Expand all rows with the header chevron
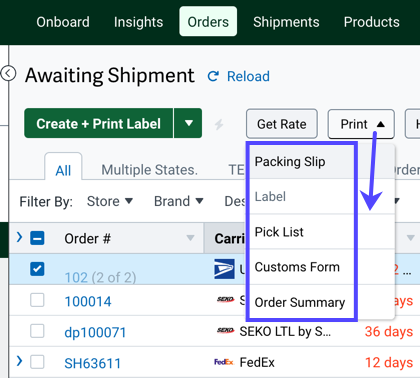The width and height of the screenshot is (420, 378). (x=19, y=237)
